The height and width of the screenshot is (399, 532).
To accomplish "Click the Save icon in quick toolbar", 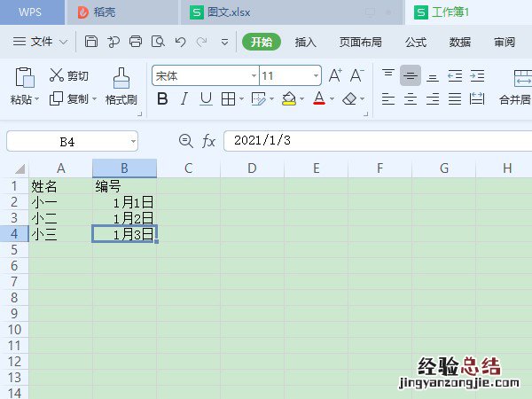I will [91, 42].
